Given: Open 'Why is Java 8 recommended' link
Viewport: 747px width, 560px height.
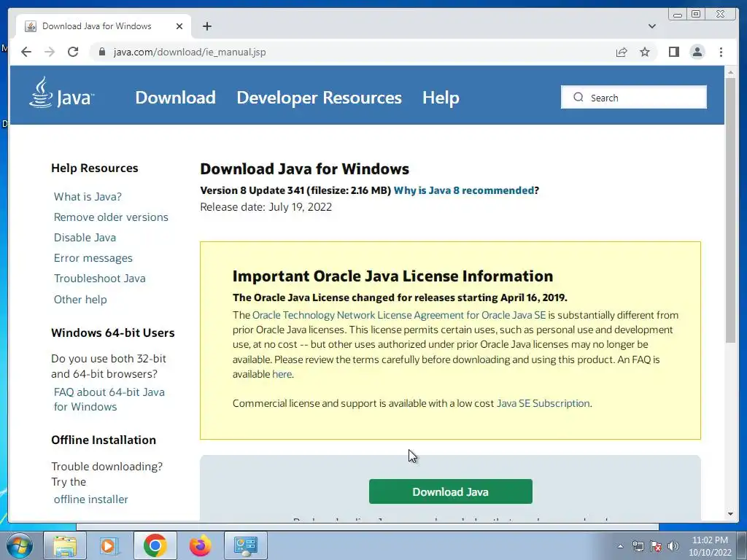Looking at the screenshot, I should click(463, 190).
